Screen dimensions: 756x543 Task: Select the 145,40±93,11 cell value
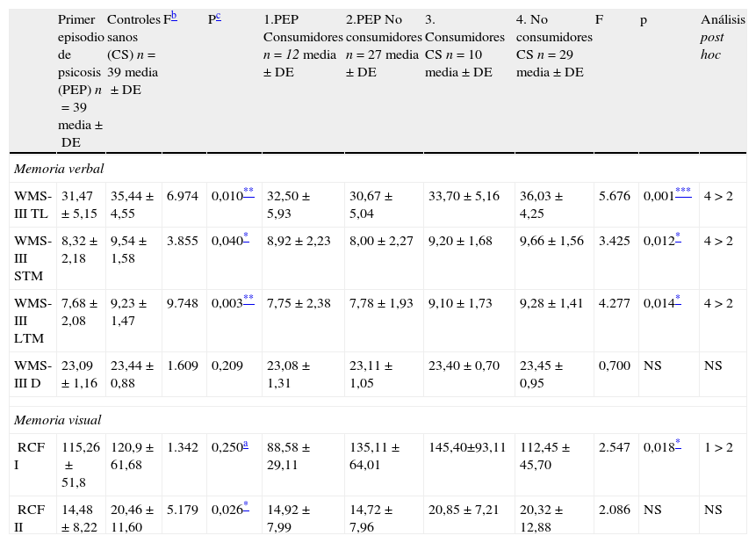(x=465, y=447)
